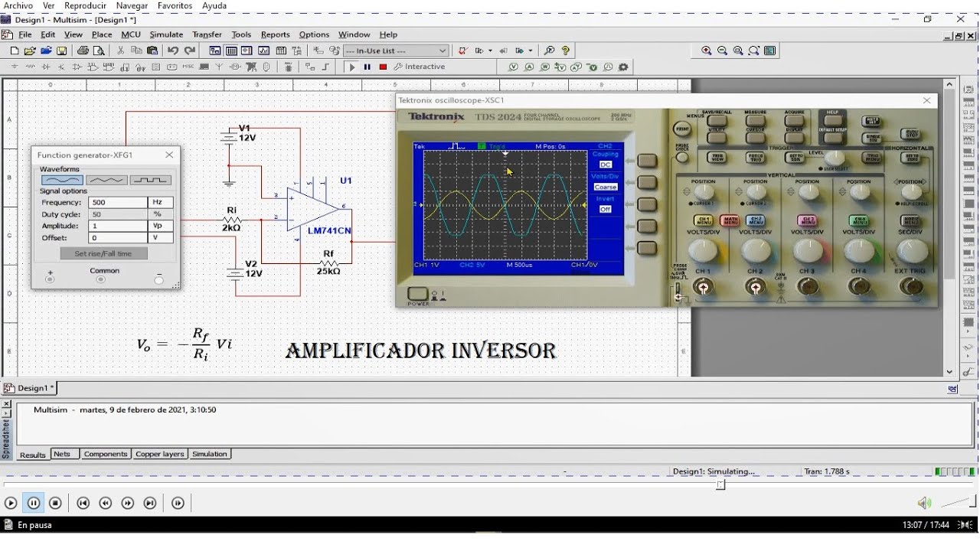Click the function generator minus terminal
Viewport: 980px width, 551px height.
tap(159, 280)
